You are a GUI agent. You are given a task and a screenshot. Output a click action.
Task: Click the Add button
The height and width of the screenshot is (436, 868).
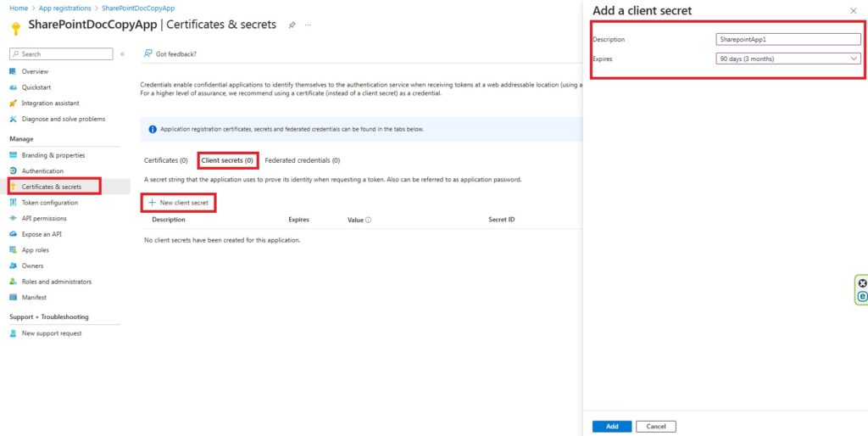click(612, 427)
